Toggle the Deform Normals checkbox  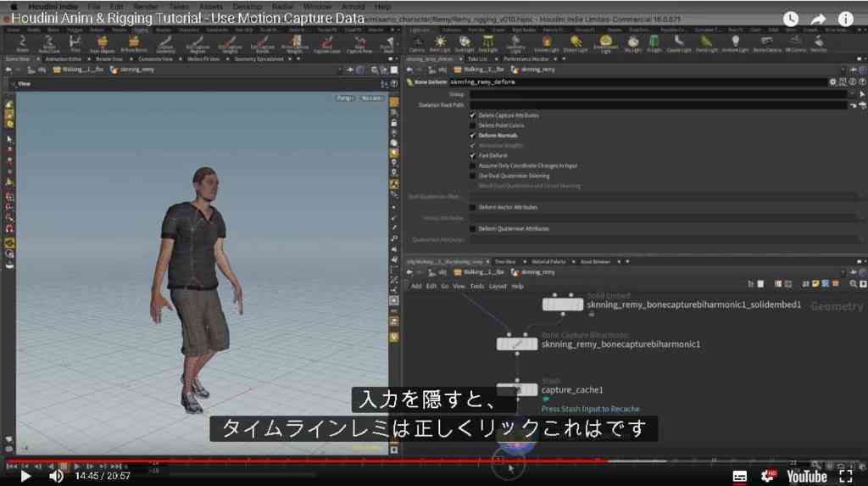(473, 135)
